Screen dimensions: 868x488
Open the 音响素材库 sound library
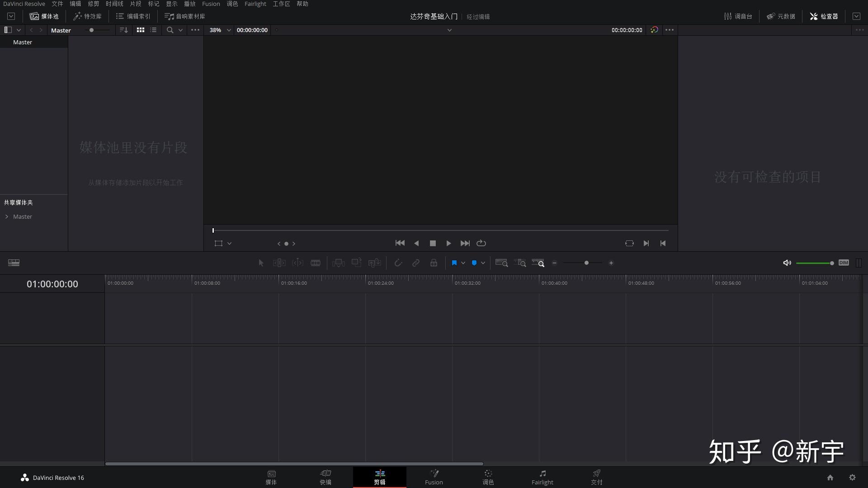(185, 16)
